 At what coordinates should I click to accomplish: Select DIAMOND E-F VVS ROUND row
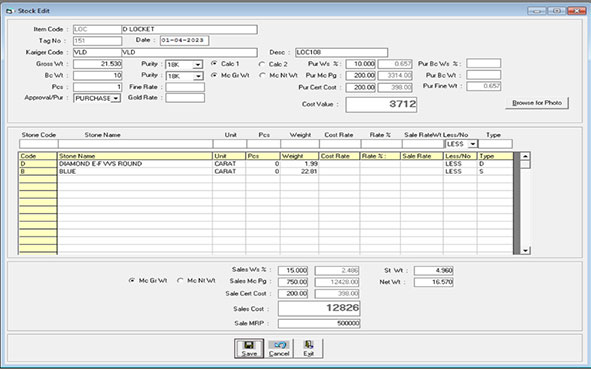[x=266, y=164]
